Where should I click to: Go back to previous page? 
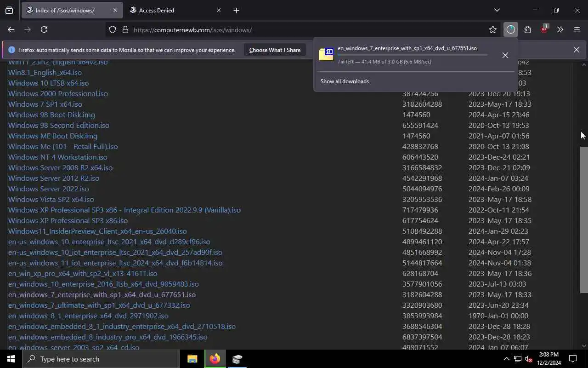click(11, 29)
